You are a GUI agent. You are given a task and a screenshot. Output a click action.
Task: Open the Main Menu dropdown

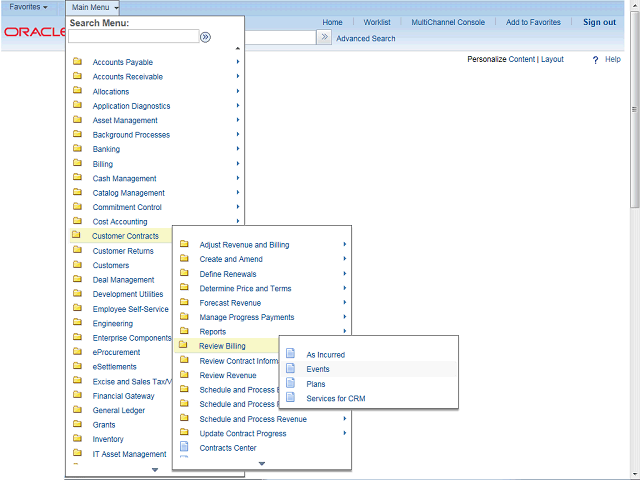[95, 7]
